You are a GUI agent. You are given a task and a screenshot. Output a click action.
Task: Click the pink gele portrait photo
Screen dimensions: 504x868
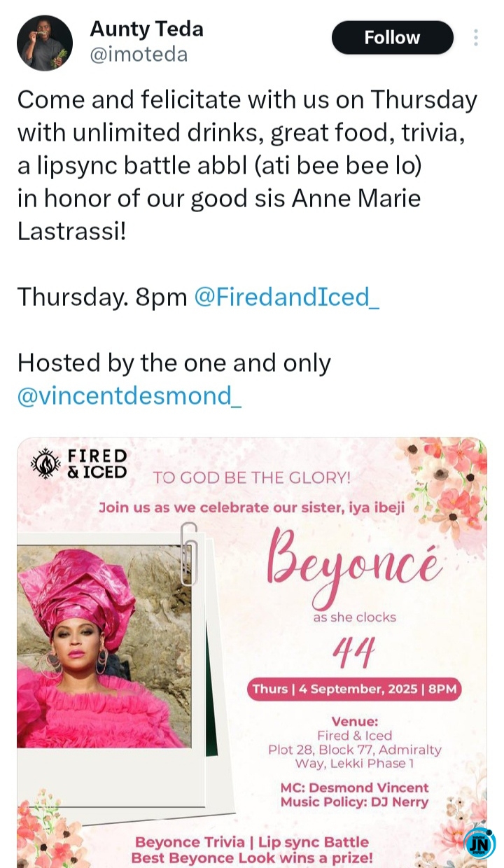pyautogui.click(x=104, y=647)
